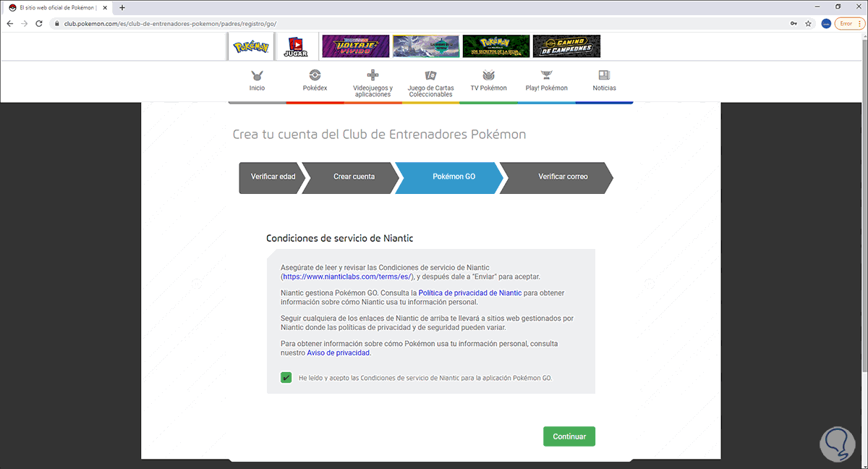Open the Voltaje Vívido banner

(356, 46)
